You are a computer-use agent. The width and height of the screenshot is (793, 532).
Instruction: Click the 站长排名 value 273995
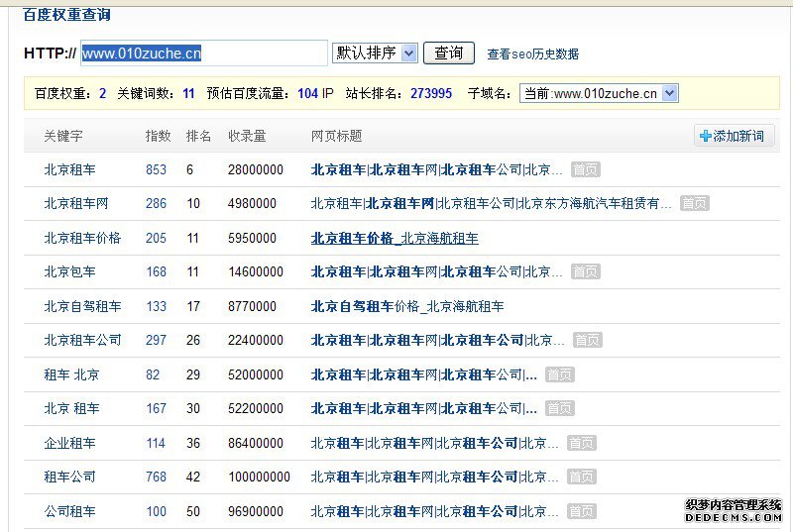coord(431,93)
